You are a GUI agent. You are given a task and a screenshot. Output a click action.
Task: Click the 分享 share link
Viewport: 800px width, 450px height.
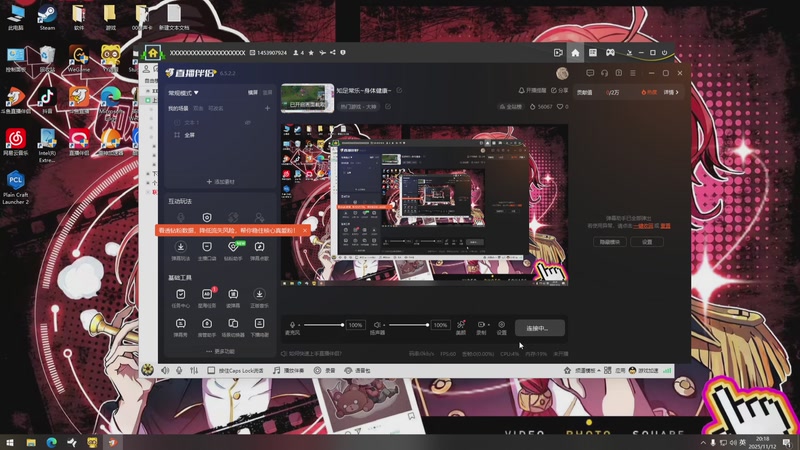[x=559, y=90]
